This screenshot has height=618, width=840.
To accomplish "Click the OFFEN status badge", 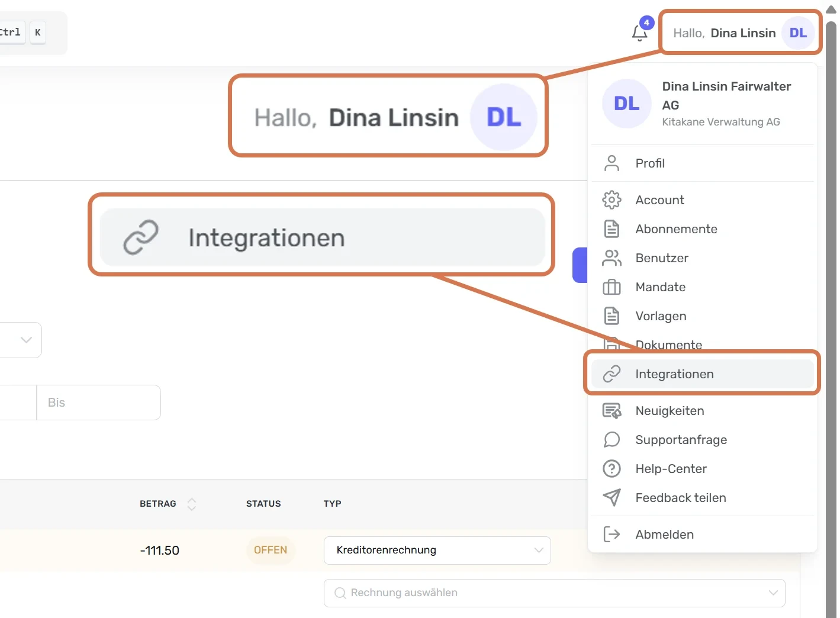I will [271, 550].
